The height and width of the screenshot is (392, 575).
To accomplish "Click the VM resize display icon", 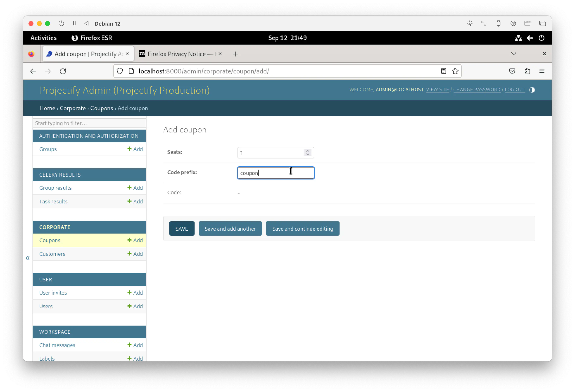I will [484, 24].
